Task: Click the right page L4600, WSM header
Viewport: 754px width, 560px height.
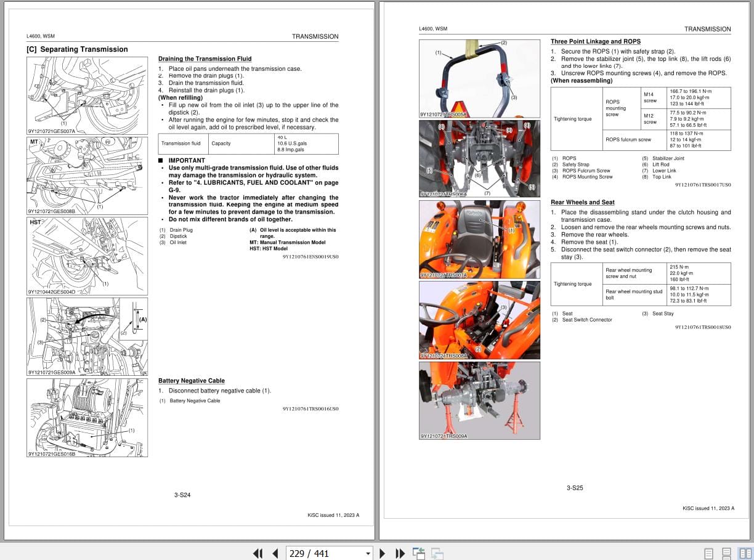Action: point(433,29)
